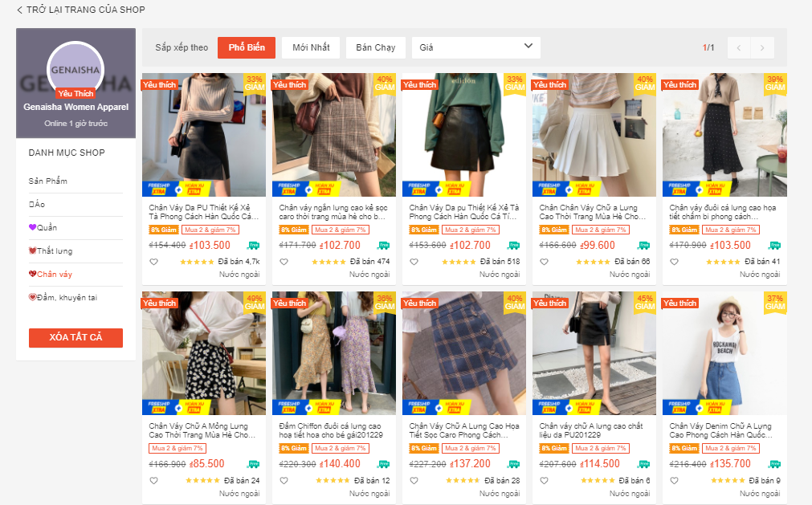This screenshot has width=812, height=505.
Task: Keep sorting by Phổ Biến
Action: pyautogui.click(x=246, y=47)
